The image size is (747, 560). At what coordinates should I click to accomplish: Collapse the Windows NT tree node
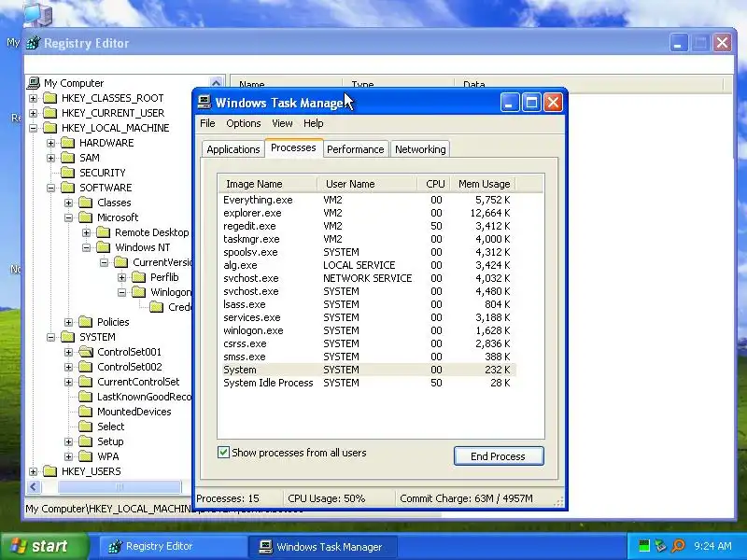click(86, 247)
